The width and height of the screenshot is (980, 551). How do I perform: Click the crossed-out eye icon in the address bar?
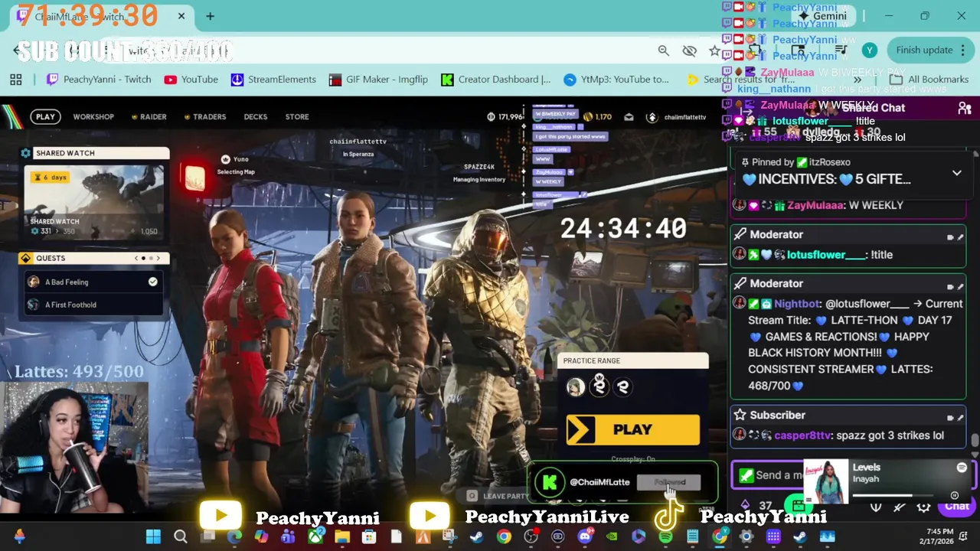point(689,51)
